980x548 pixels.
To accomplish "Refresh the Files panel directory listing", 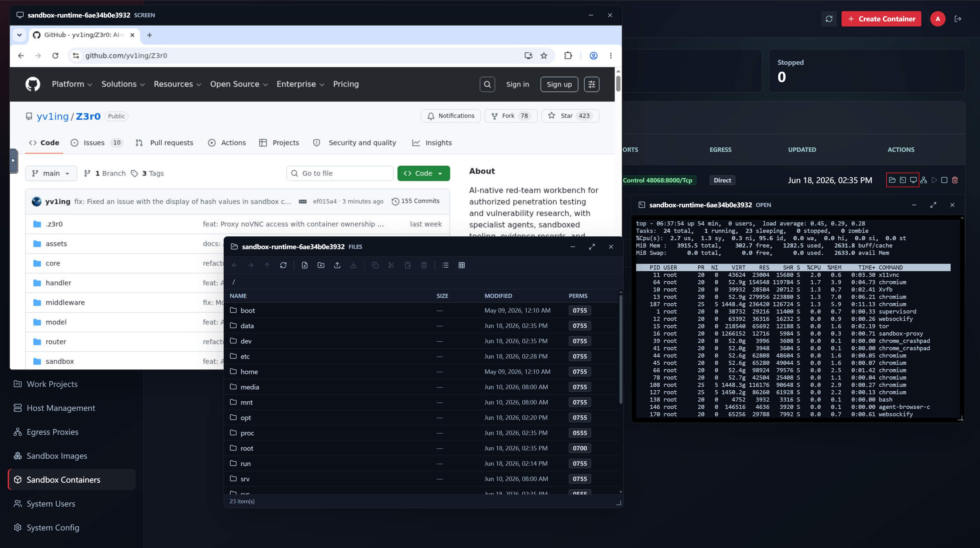I will click(283, 265).
